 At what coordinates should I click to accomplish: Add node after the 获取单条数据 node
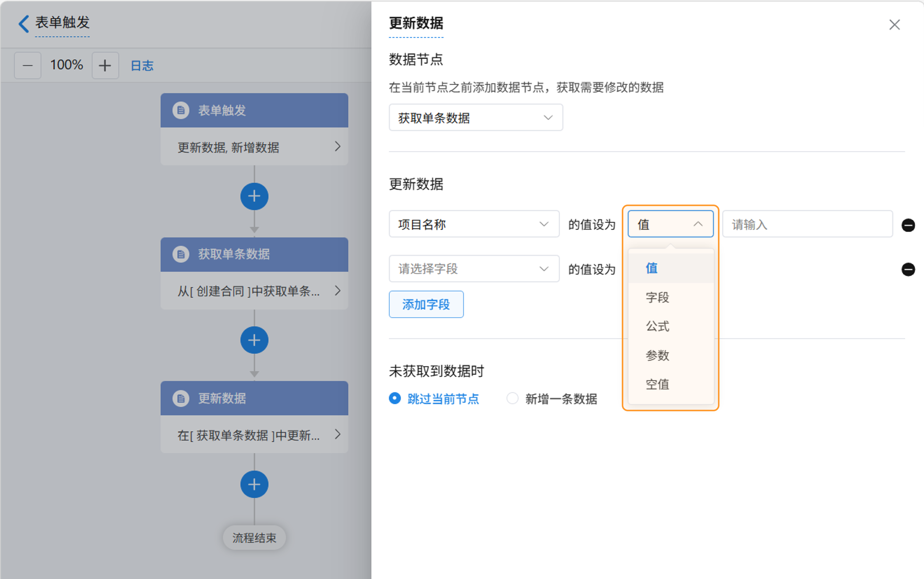254,340
